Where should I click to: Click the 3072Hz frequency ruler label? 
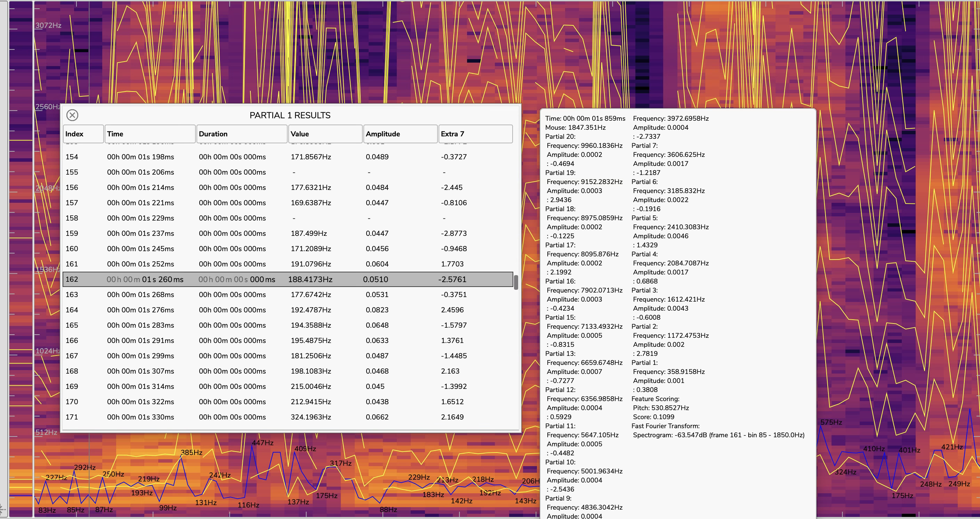click(48, 25)
